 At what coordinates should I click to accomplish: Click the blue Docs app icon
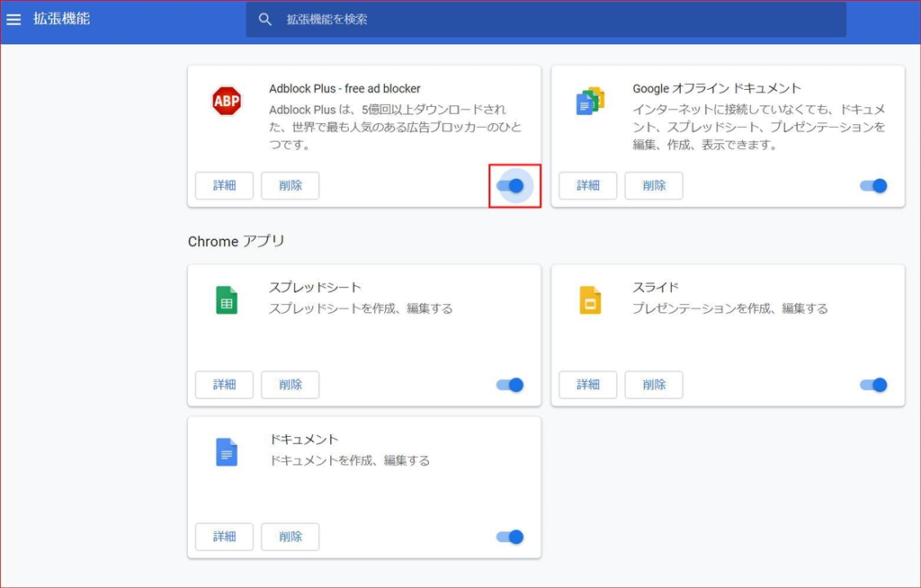[227, 452]
